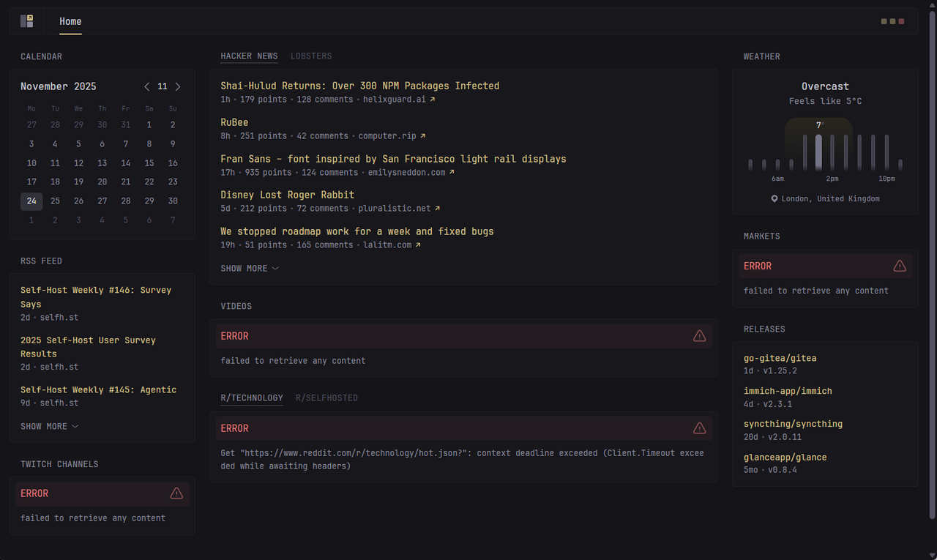Go to next month in calendar
Image resolution: width=937 pixels, height=560 pixels.
point(177,86)
